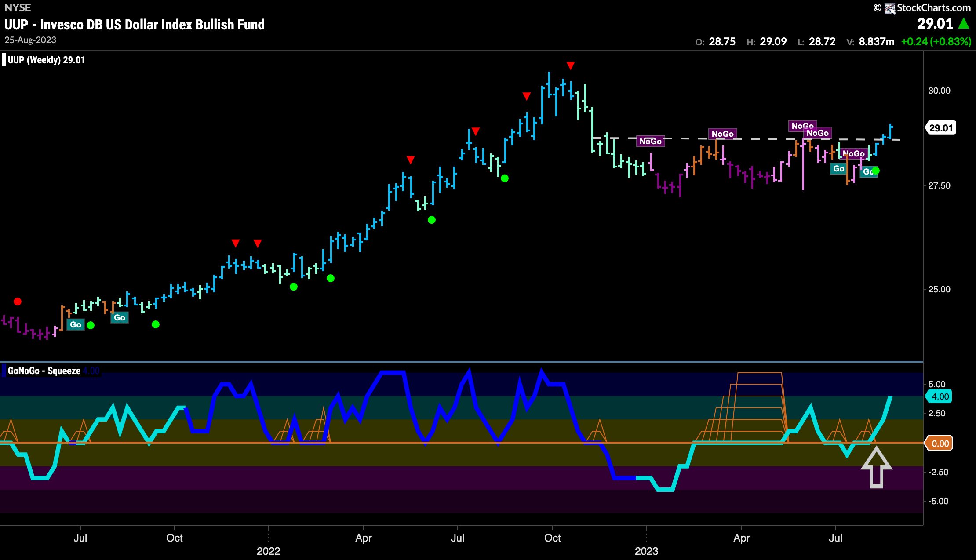Viewport: 976px width, 560px height.
Task: Click the large current price 29.01 at top right
Action: pyautogui.click(x=935, y=23)
